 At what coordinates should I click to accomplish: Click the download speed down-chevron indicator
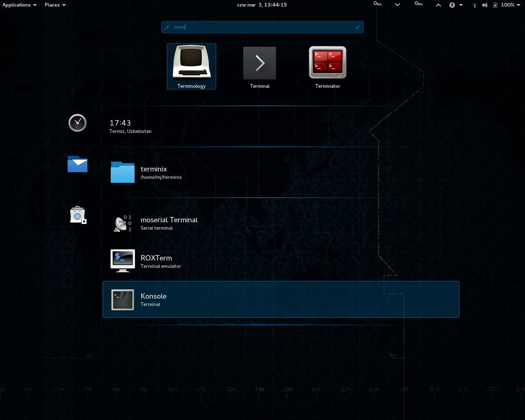[397, 5]
